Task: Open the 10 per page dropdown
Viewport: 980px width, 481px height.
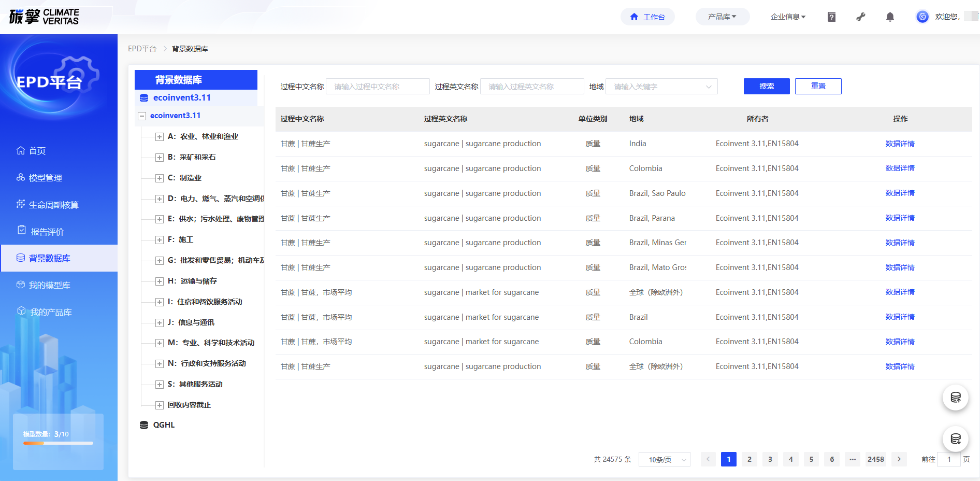Action: coord(664,460)
